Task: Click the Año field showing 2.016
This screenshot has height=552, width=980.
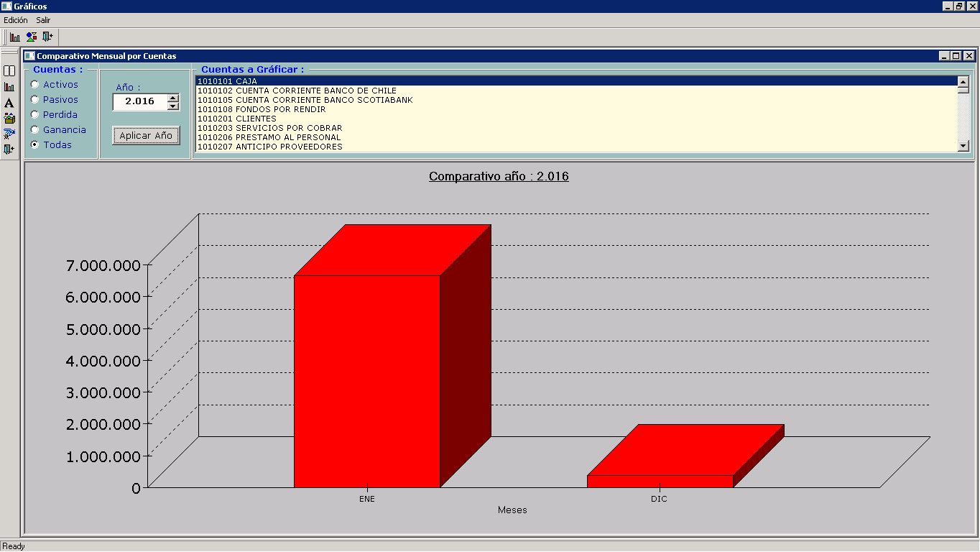Action: (139, 102)
